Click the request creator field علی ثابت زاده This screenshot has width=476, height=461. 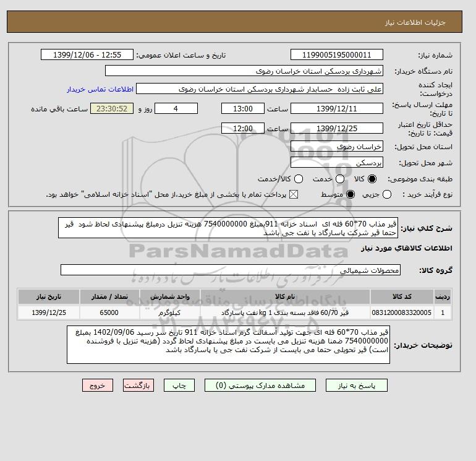point(260,89)
